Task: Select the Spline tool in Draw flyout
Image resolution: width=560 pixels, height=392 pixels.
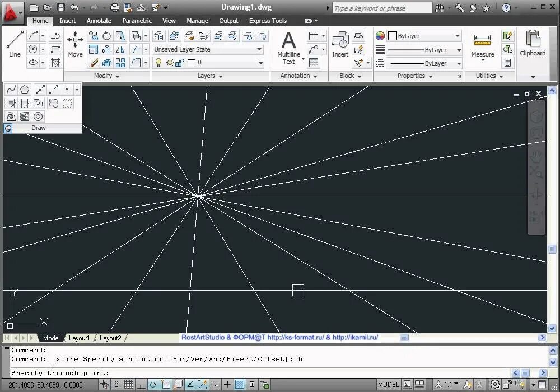Action: click(11, 89)
